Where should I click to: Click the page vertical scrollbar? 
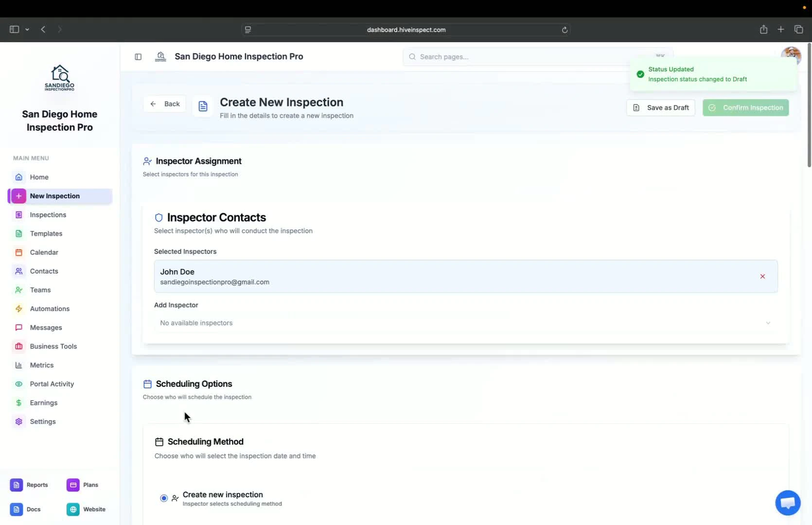809,105
